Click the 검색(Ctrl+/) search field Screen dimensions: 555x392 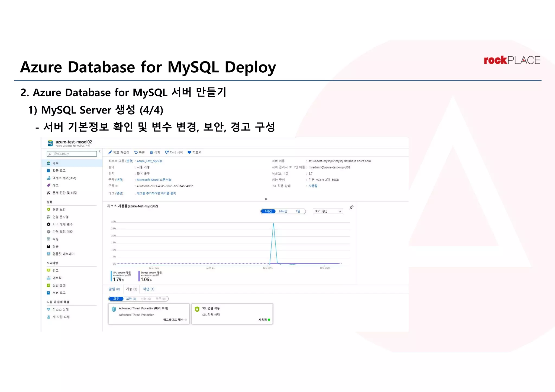[x=72, y=154]
